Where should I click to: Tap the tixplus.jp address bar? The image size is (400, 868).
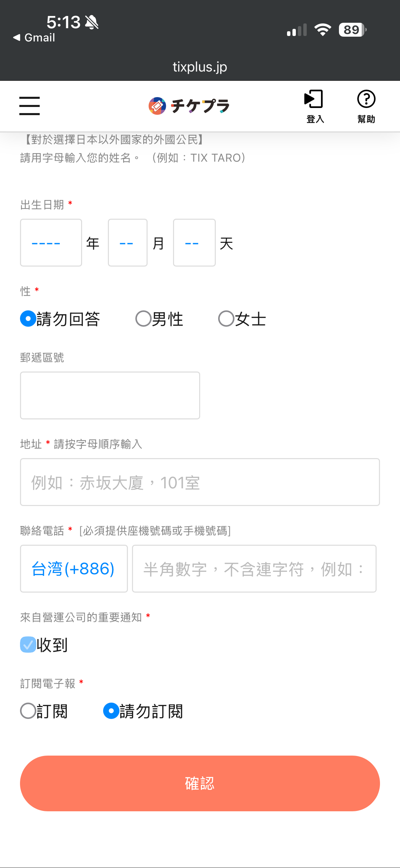pyautogui.click(x=200, y=67)
